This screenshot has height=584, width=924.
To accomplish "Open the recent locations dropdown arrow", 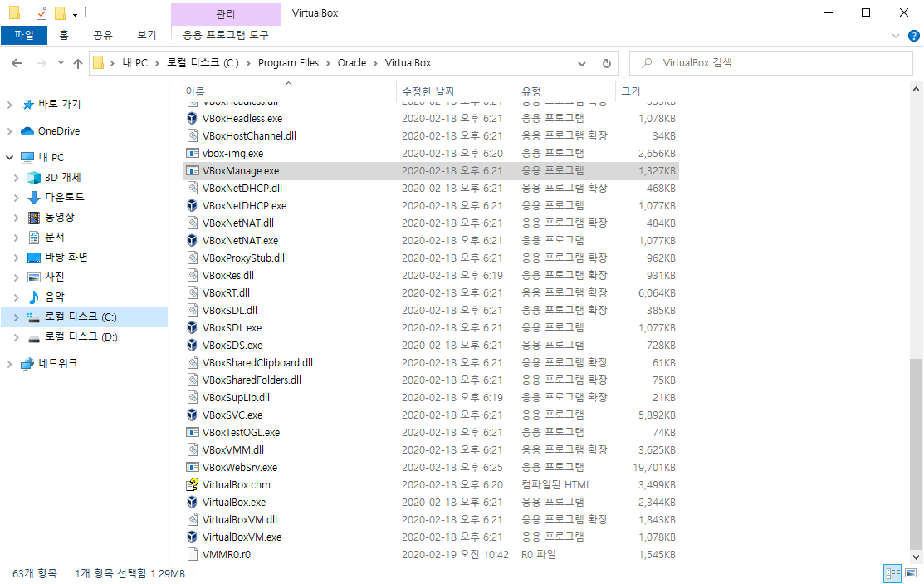I will click(x=61, y=63).
